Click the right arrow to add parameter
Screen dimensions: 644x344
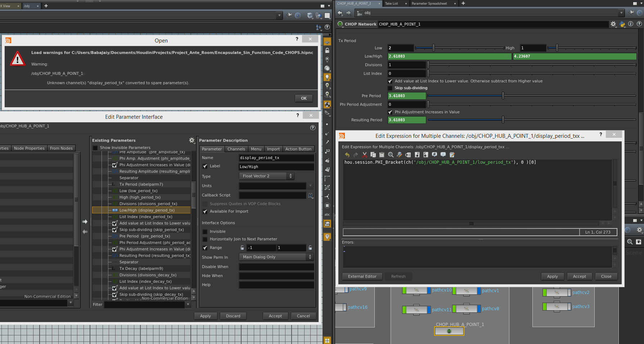click(85, 222)
